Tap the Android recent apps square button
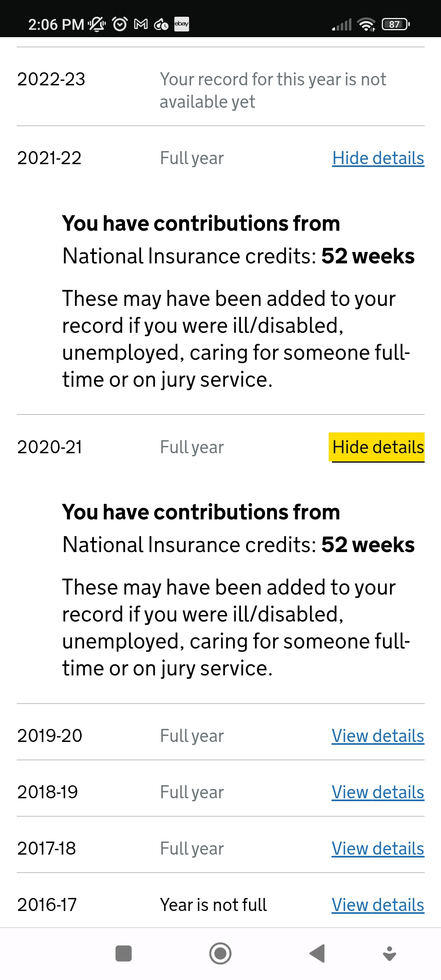The image size is (441, 980). (x=123, y=954)
